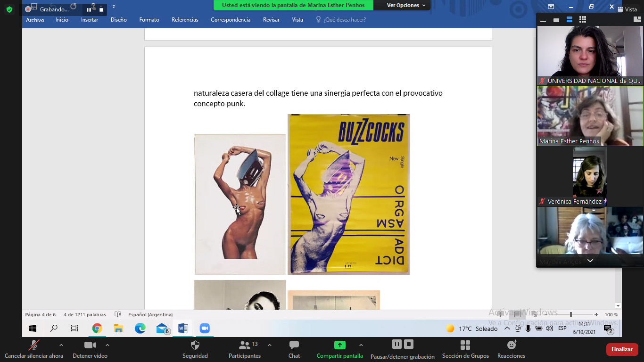This screenshot has height=362, width=644.
Task: Click the Word zoom slider
Action: (x=570, y=314)
